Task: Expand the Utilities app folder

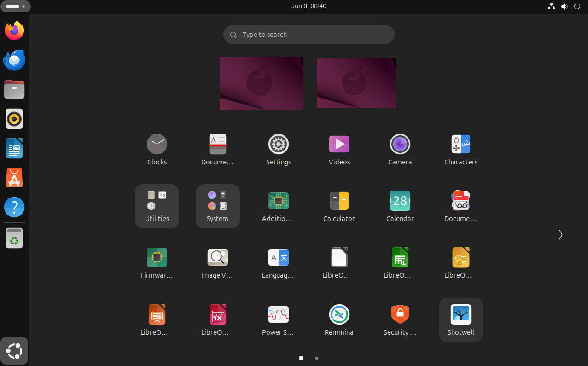Action: point(157,206)
